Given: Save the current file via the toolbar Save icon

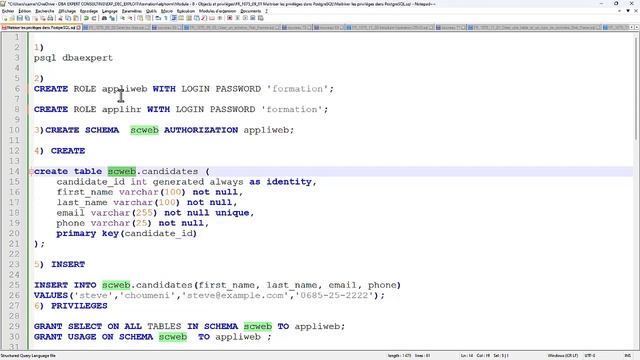Looking at the screenshot, I should (20, 18).
